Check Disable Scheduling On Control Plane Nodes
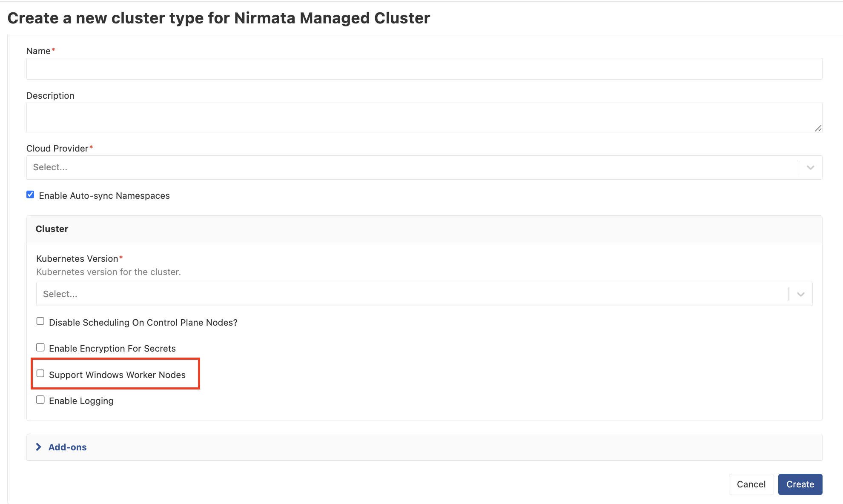Image resolution: width=843 pixels, height=504 pixels. click(40, 321)
